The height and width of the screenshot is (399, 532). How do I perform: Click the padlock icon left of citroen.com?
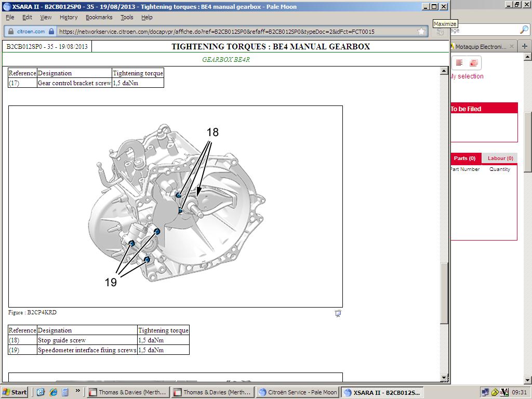[11, 32]
